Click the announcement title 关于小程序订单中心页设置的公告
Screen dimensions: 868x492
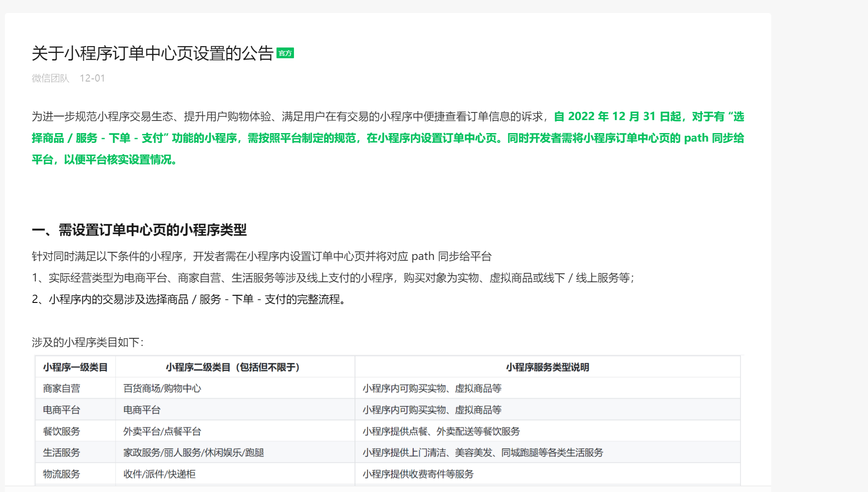point(152,53)
